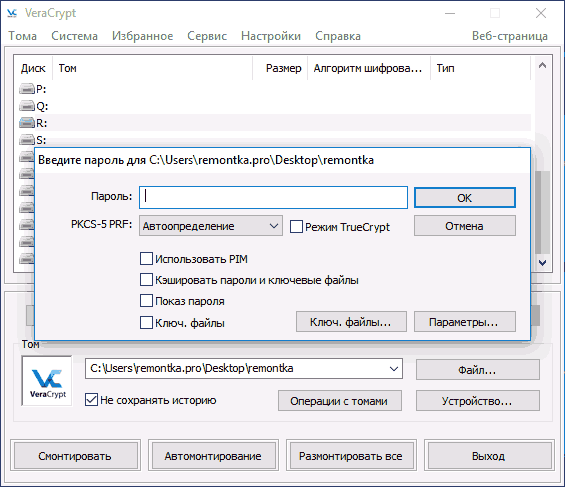Click the drive list scrollbar down arrow
565x487 pixels.
pyautogui.click(x=542, y=263)
